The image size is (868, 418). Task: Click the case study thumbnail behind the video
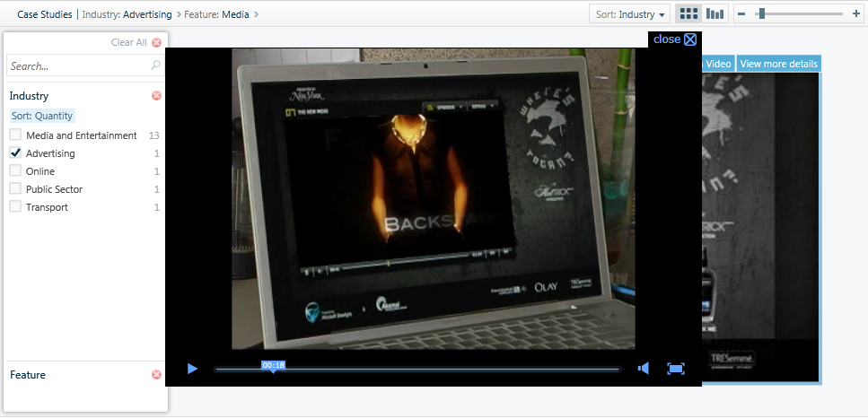pyautogui.click(x=761, y=227)
